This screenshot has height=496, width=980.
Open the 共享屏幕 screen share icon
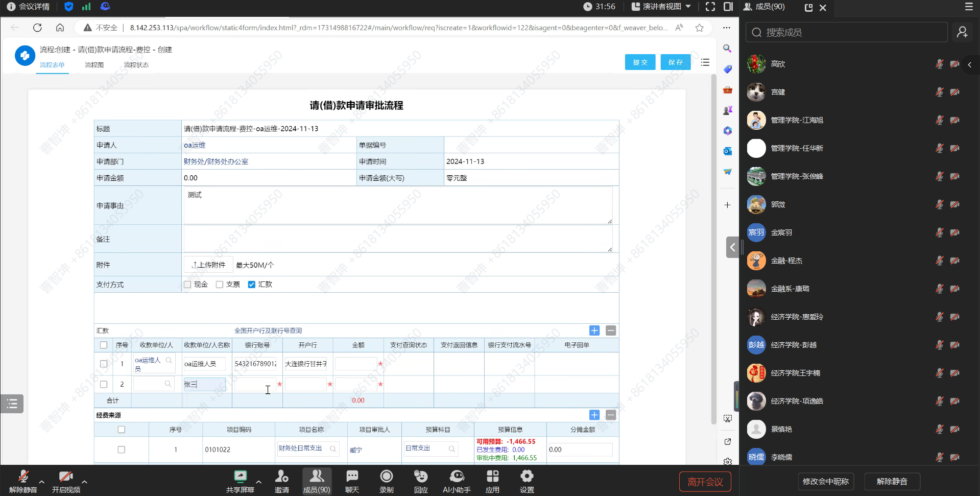coord(240,477)
